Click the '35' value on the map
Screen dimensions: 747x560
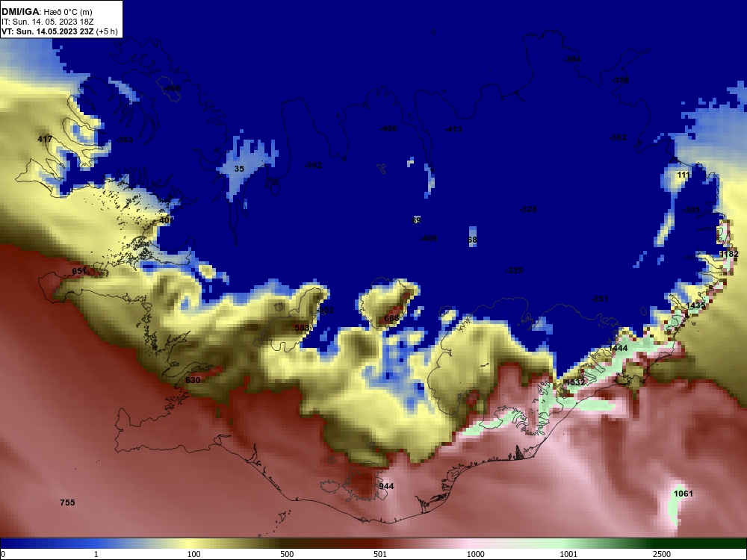click(239, 169)
